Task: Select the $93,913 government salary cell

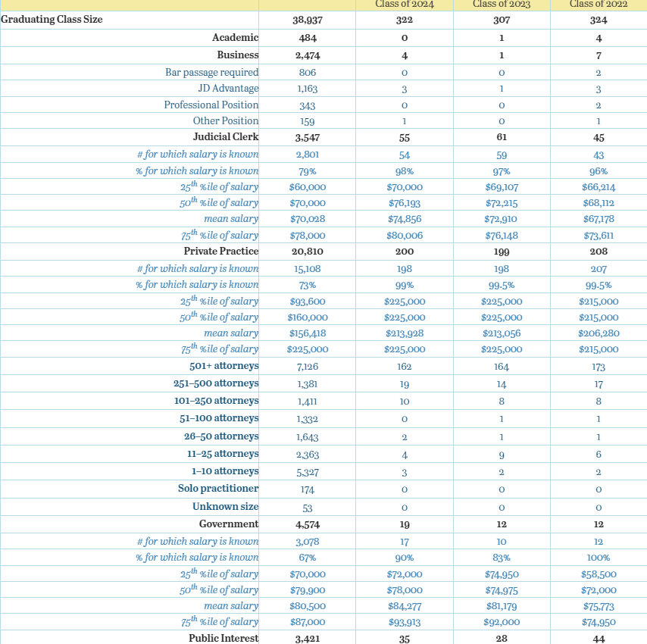Action: click(405, 623)
